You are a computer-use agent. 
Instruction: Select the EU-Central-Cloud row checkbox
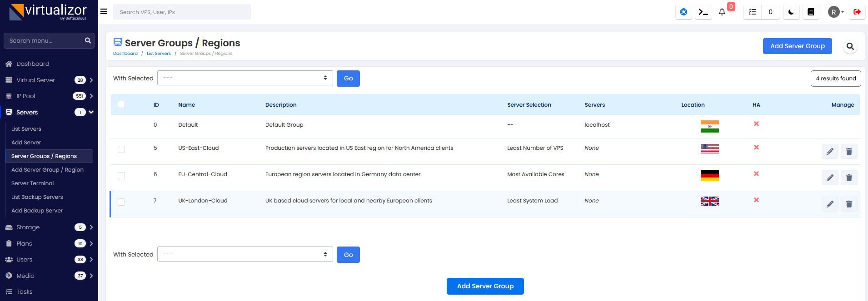pyautogui.click(x=121, y=176)
